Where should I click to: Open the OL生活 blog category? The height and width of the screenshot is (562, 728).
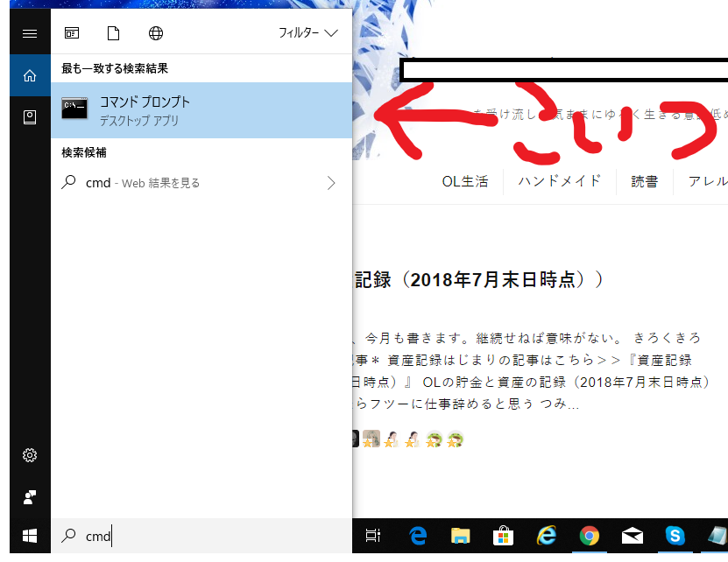click(465, 181)
